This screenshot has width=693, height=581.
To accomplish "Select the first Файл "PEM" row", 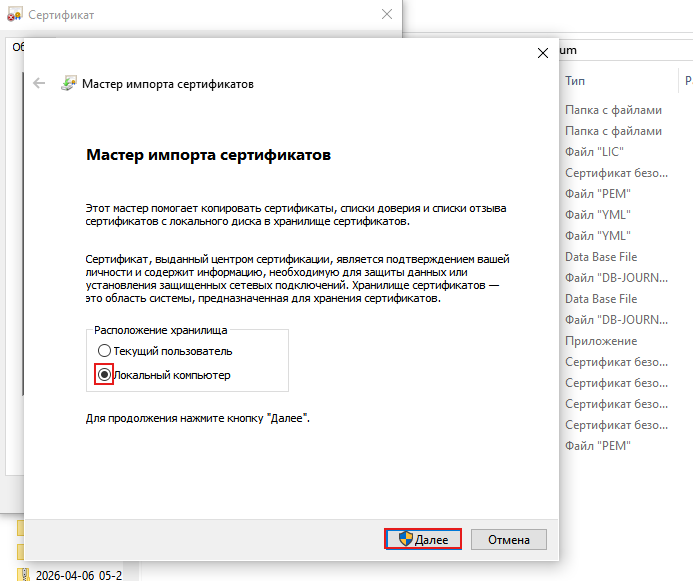I will (x=598, y=194).
